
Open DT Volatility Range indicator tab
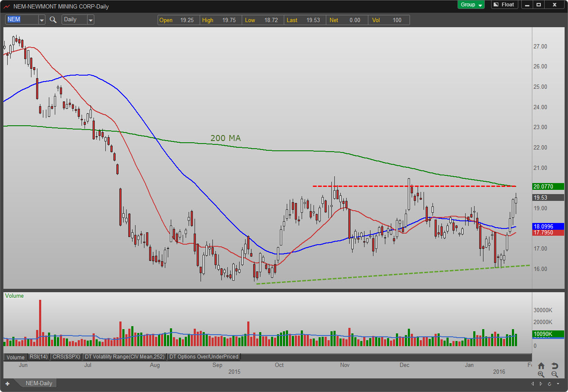click(x=125, y=357)
